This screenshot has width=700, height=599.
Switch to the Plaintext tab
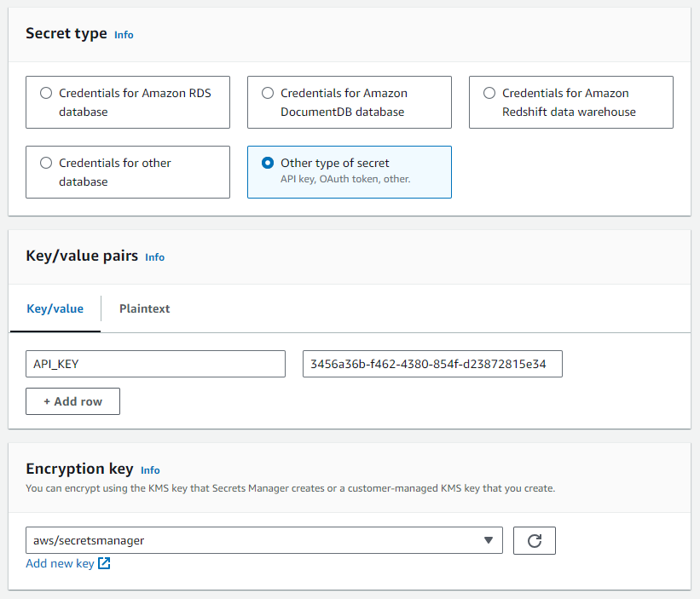(144, 308)
